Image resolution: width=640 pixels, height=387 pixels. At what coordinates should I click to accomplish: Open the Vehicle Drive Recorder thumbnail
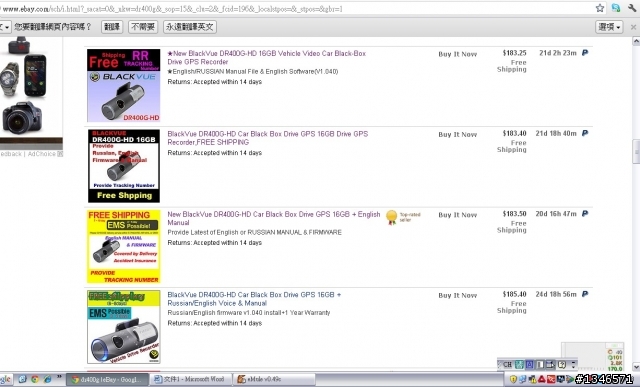(124, 327)
